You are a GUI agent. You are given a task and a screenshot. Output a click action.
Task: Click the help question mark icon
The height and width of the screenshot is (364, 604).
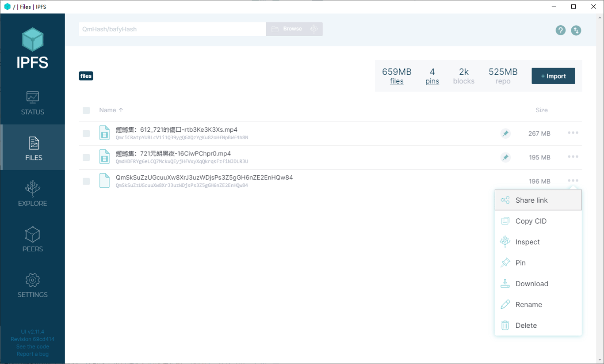(561, 30)
